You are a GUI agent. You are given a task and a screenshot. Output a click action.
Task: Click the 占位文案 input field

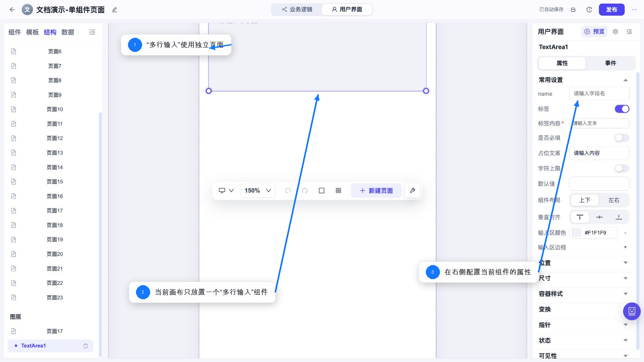[x=599, y=153]
